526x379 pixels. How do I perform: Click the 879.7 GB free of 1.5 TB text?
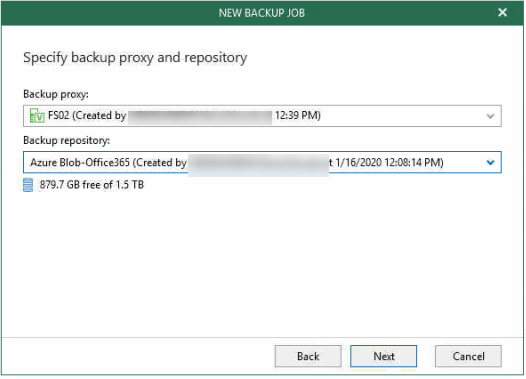click(x=92, y=185)
